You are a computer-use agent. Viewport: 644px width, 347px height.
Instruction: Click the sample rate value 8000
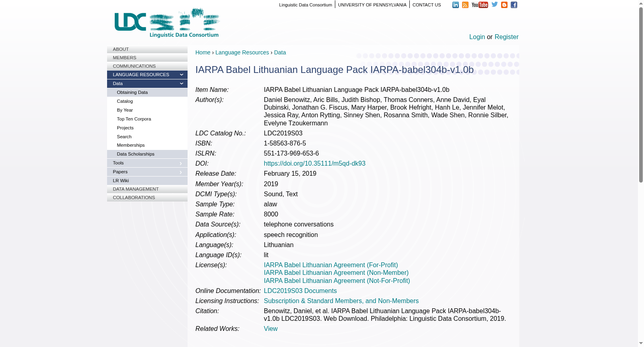pyautogui.click(x=271, y=214)
